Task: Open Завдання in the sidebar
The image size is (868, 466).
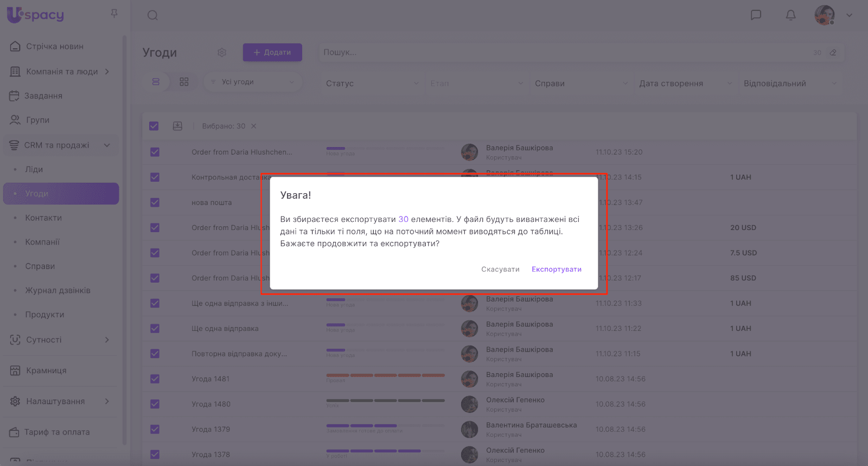Action: (43, 96)
